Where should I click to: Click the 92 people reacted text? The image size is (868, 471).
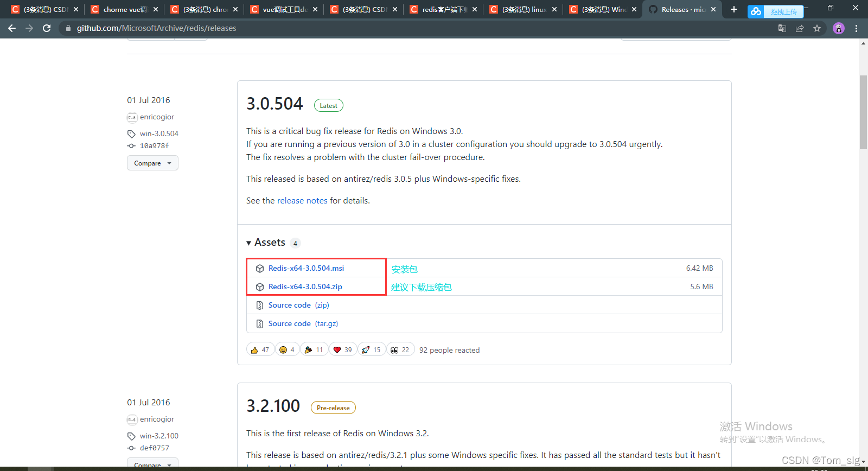449,350
